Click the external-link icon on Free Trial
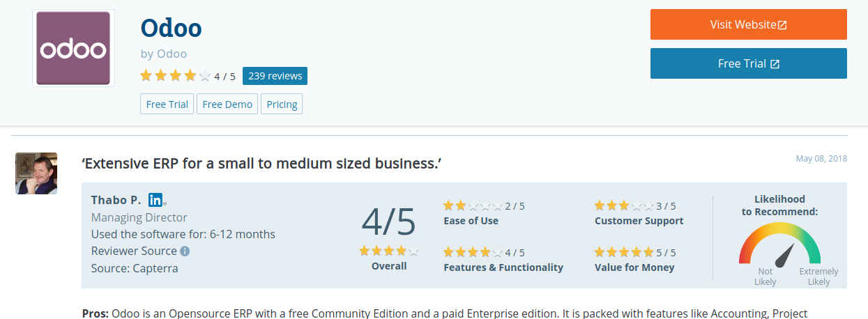The image size is (868, 319). 775,64
